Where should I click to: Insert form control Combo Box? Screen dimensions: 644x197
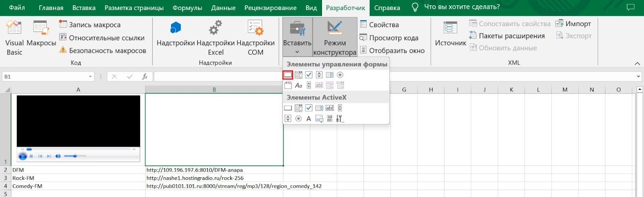298,75
